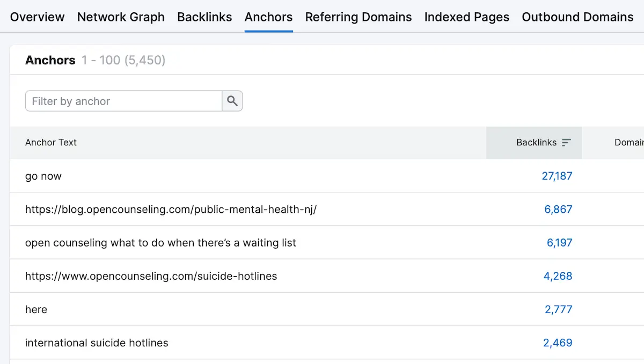Screen dimensions: 644x364
Task: Switch to the Indexed Pages tab
Action: coord(466,17)
